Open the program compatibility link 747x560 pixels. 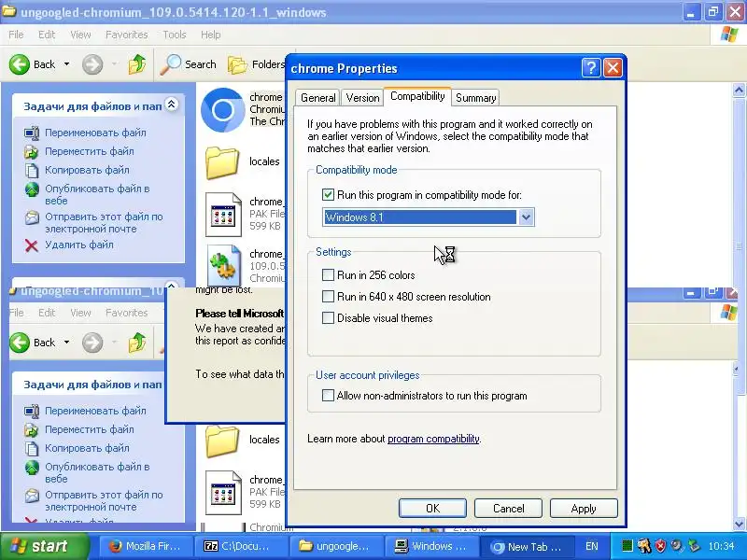(x=433, y=439)
